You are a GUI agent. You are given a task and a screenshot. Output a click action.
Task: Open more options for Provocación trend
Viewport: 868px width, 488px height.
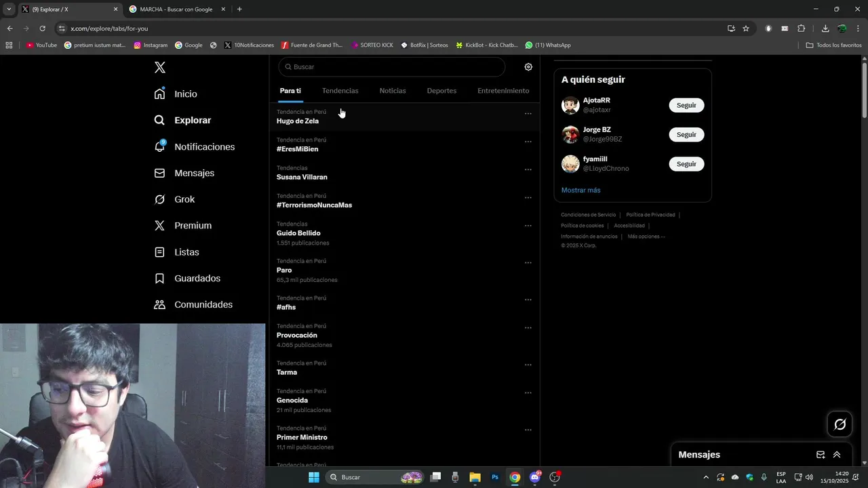click(528, 328)
